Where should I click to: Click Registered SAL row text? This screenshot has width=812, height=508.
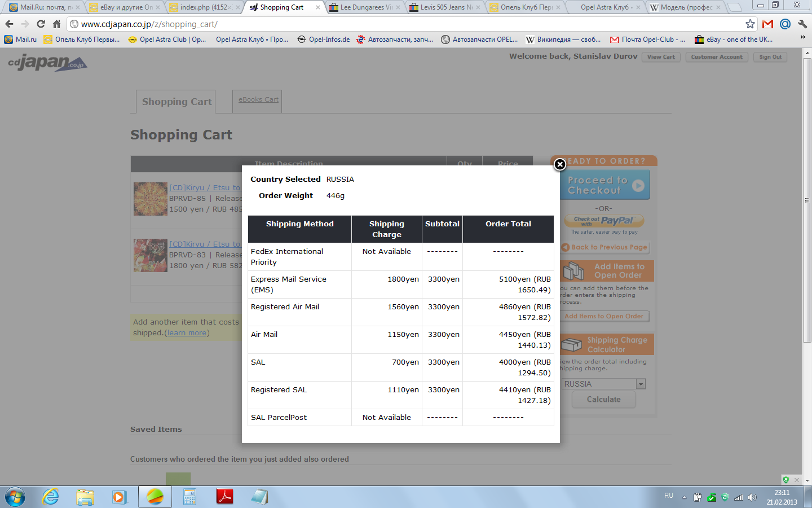(279, 389)
